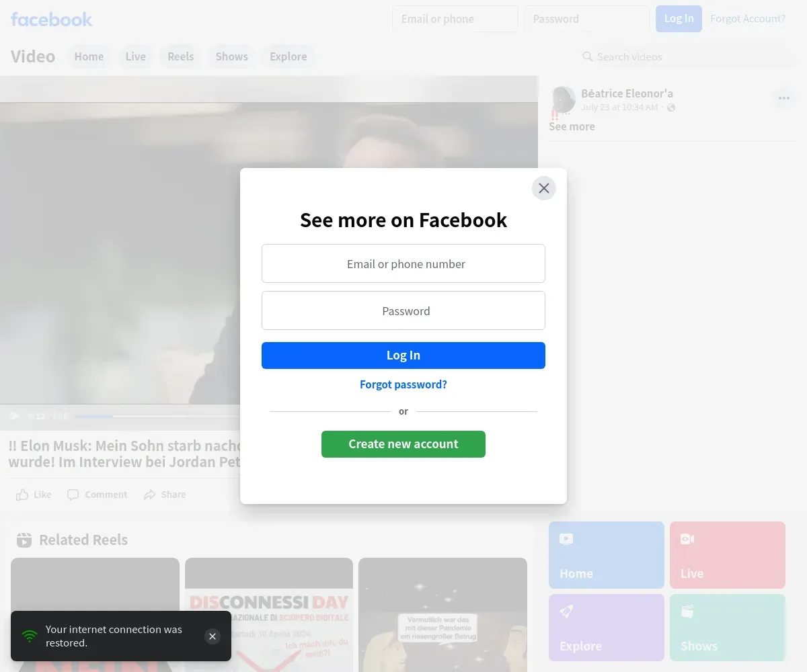Screen dimensions: 807x672
Task: Focus the header Password field
Action: [x=587, y=19]
